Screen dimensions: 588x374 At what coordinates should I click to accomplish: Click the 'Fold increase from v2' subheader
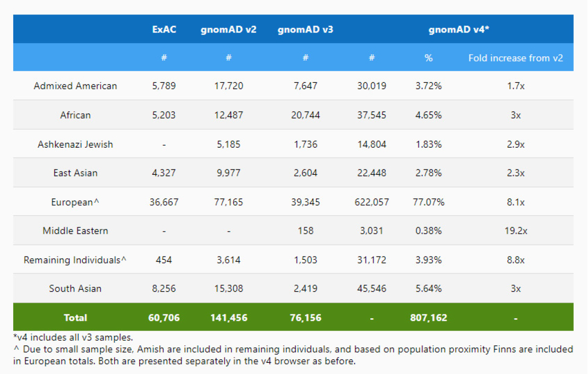coord(515,58)
